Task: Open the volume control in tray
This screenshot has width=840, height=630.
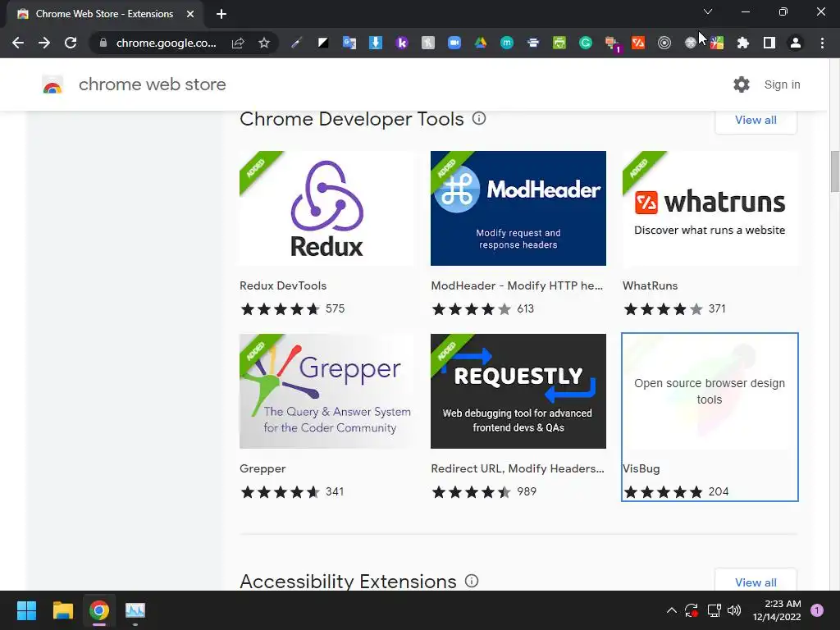Action: (734, 610)
